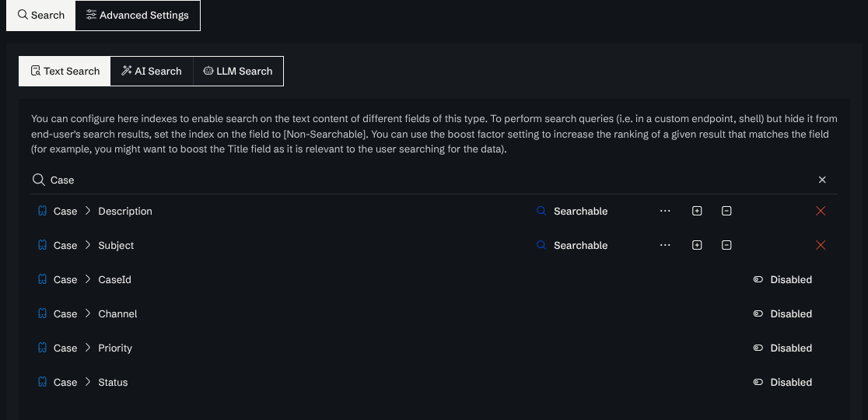This screenshot has width=868, height=420.
Task: Select the Text Search tab
Action: coord(65,71)
